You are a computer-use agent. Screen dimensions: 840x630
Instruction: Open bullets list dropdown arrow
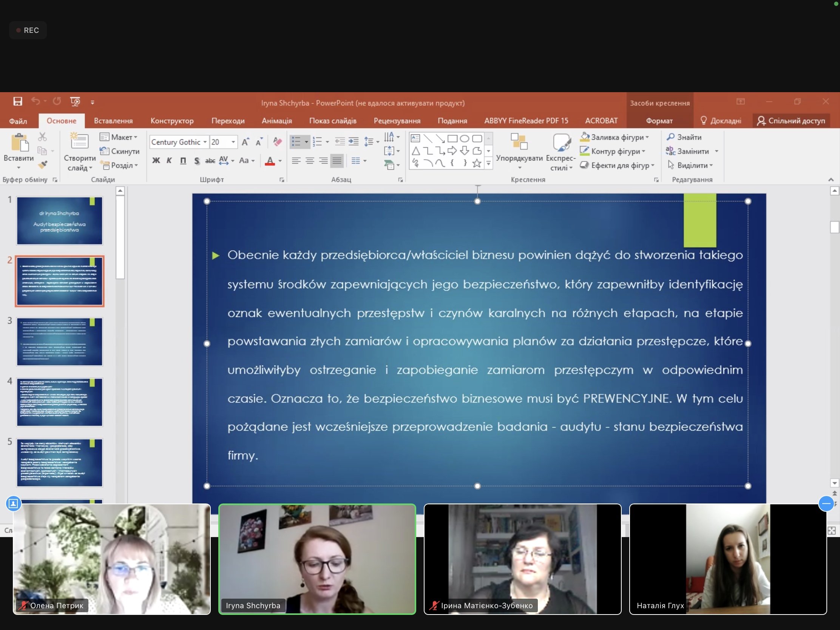306,142
